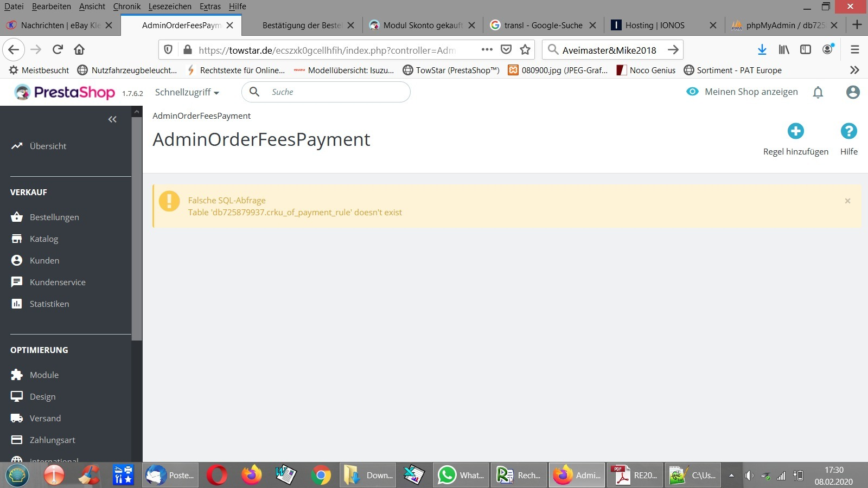Expand the Schnellzugriff dropdown

[187, 92]
